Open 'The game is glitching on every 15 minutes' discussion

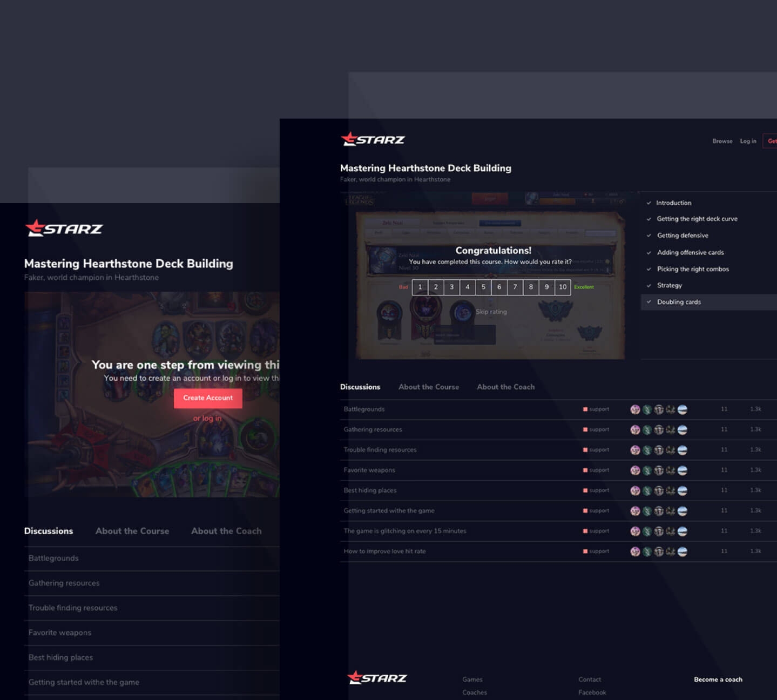coord(405,531)
